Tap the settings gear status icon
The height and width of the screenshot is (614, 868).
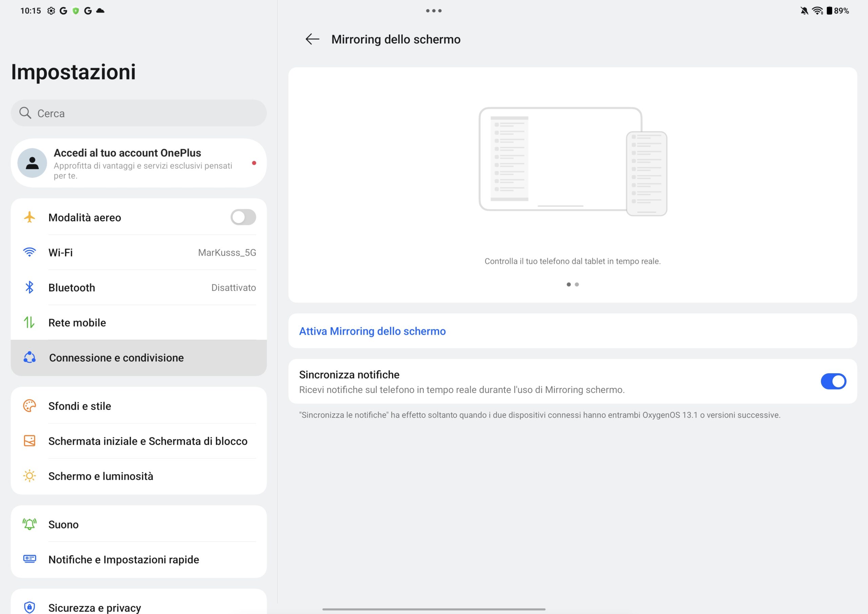click(51, 11)
